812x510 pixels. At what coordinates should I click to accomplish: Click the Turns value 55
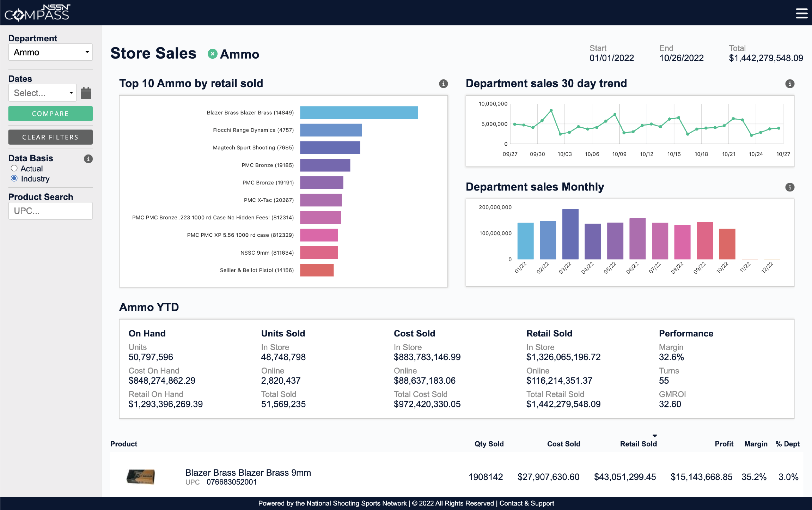(664, 381)
